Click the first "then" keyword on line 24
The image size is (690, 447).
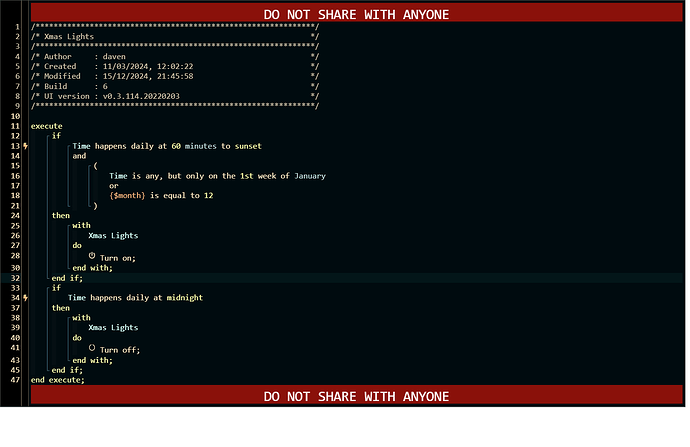pyautogui.click(x=61, y=216)
